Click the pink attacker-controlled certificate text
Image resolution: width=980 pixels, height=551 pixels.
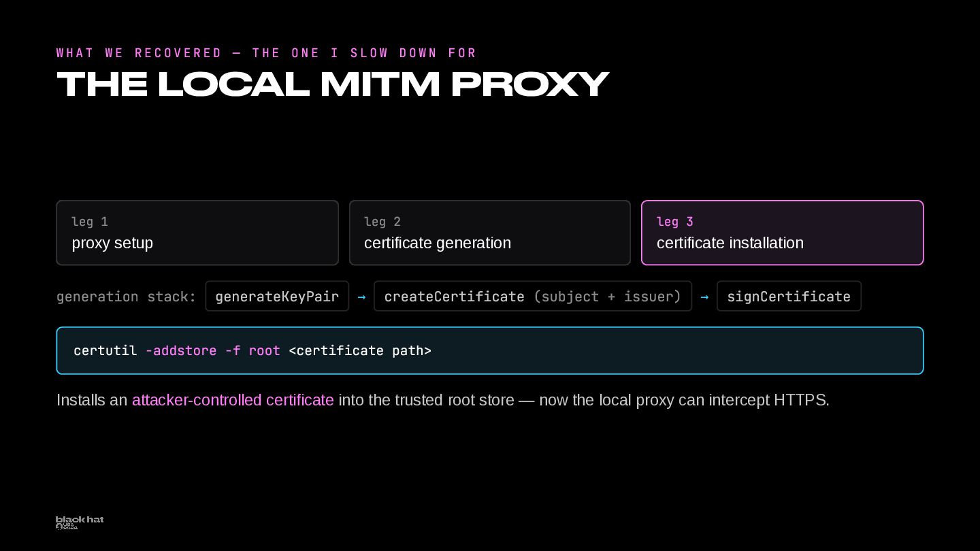click(233, 400)
